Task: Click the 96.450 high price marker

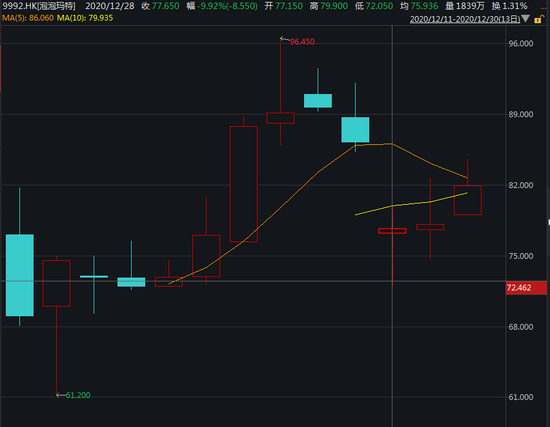Action: pyautogui.click(x=302, y=42)
